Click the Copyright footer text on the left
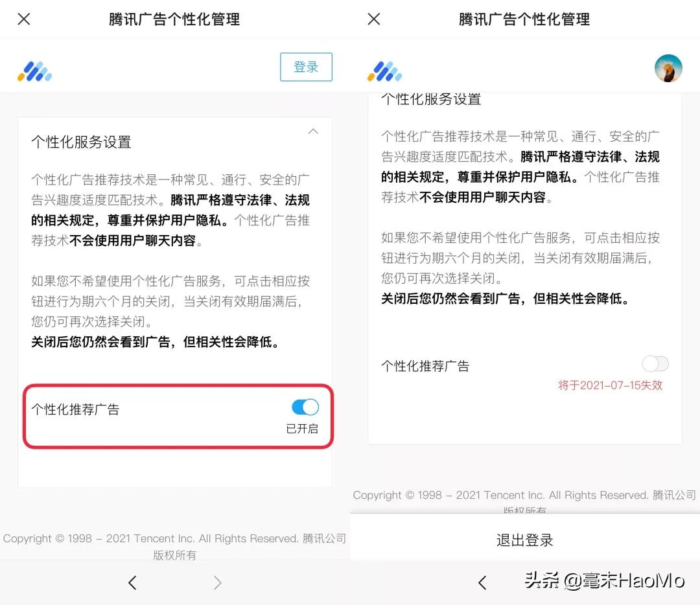The image size is (700, 605). [x=174, y=538]
